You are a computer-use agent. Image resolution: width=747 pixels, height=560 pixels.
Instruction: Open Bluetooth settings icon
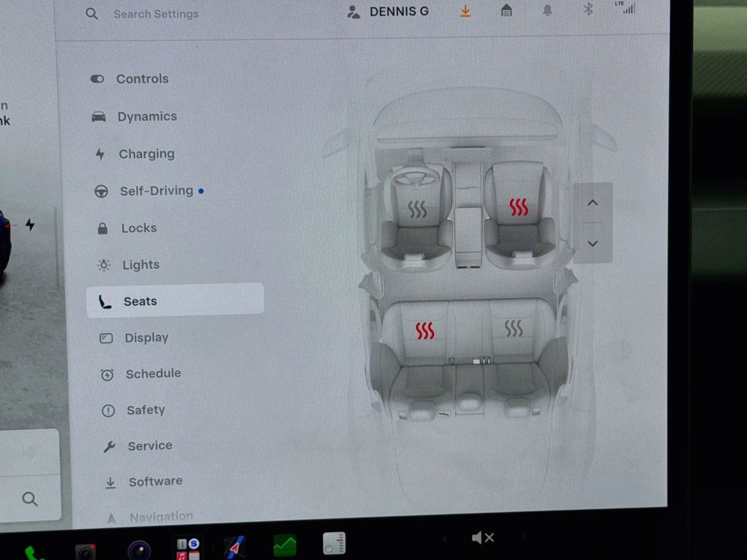coord(588,9)
